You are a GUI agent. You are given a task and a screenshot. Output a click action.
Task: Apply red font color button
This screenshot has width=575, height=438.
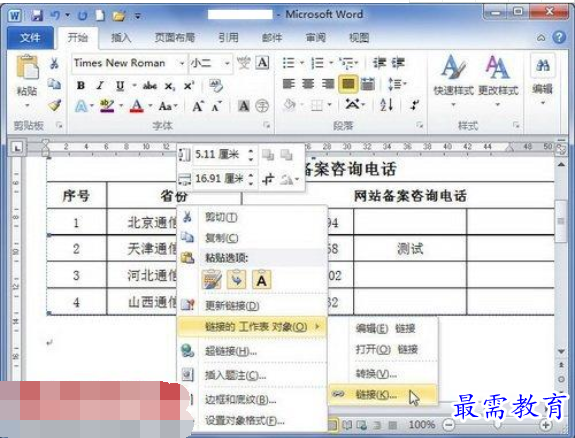click(136, 106)
